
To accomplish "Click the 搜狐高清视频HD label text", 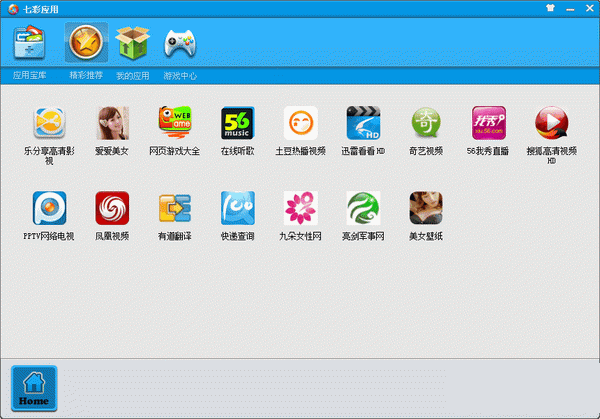I will pyautogui.click(x=551, y=156).
